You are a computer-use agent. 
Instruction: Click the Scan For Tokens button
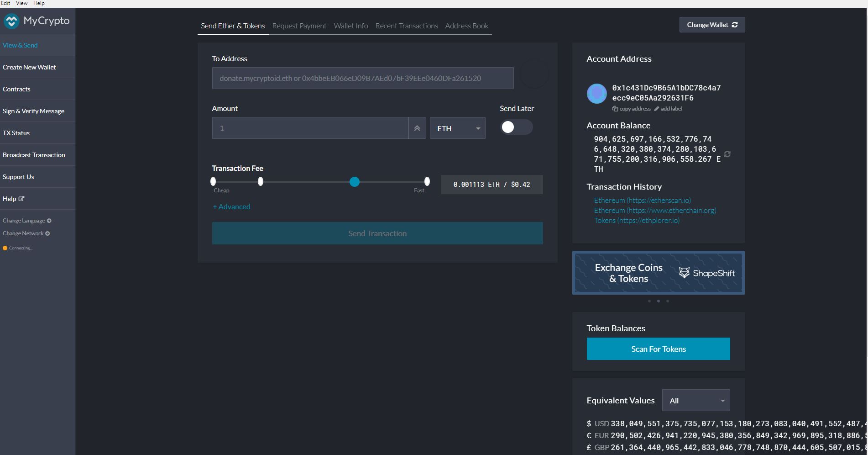point(659,349)
